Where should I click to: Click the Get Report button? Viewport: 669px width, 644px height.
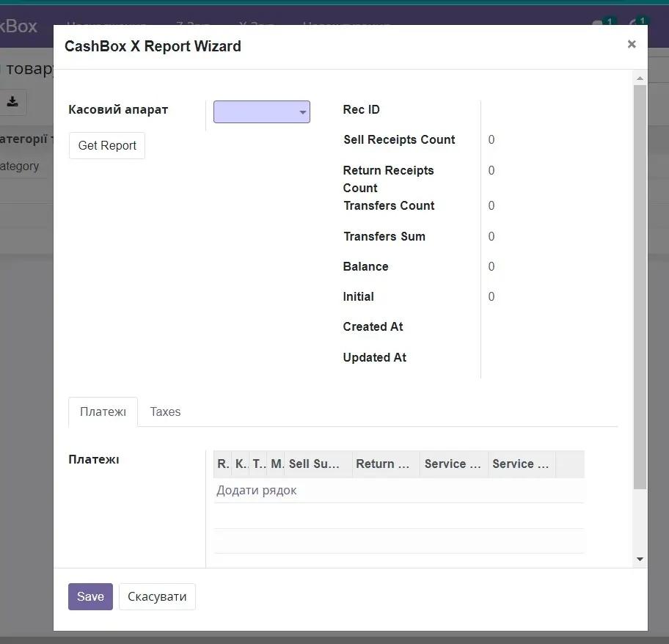(x=107, y=145)
